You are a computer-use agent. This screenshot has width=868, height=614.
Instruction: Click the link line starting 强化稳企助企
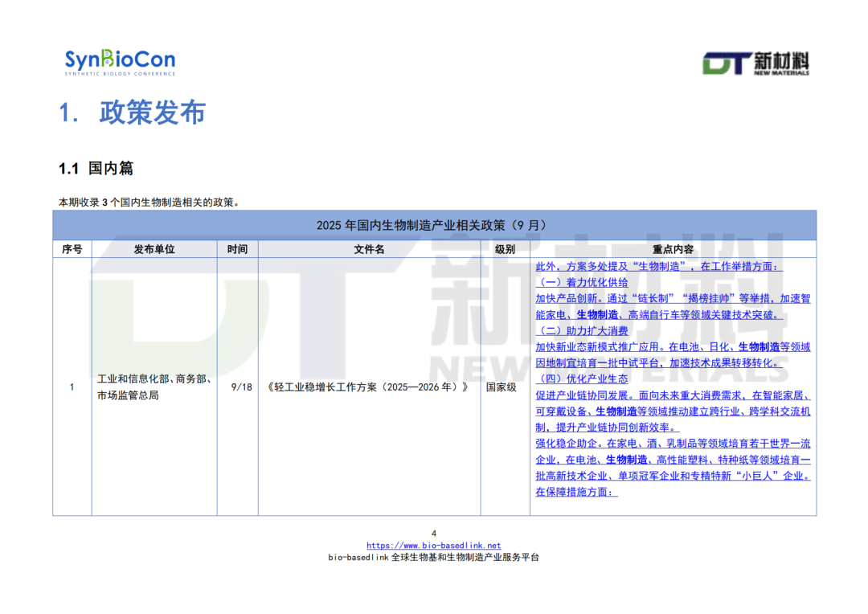[673, 444]
